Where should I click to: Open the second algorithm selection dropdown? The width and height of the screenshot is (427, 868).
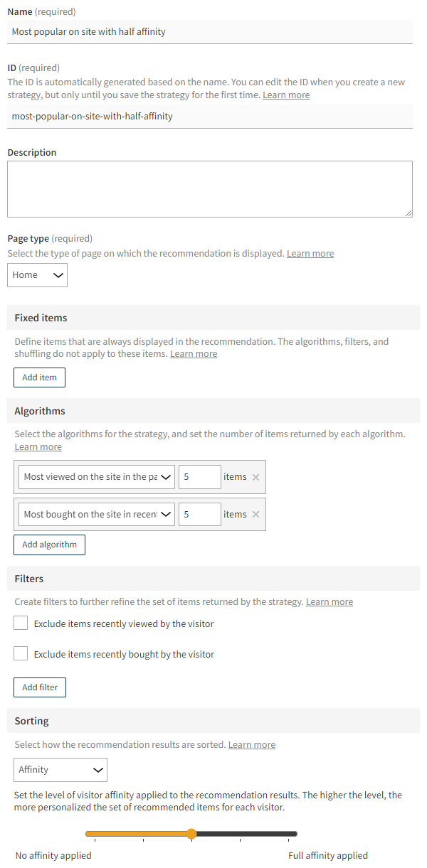coord(96,514)
